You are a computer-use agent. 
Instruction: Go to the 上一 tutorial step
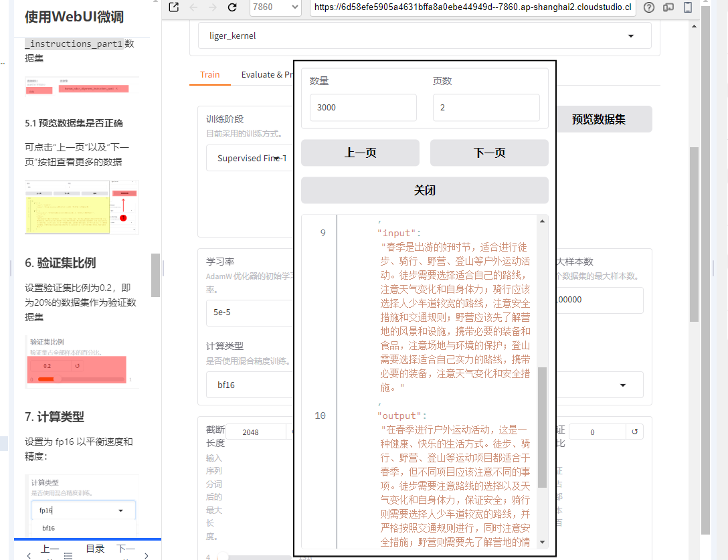click(50, 550)
